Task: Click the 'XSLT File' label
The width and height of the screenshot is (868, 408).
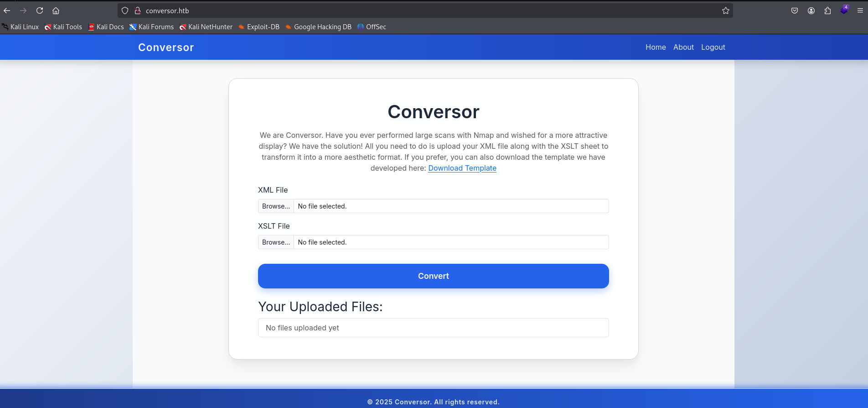Action: click(x=274, y=226)
